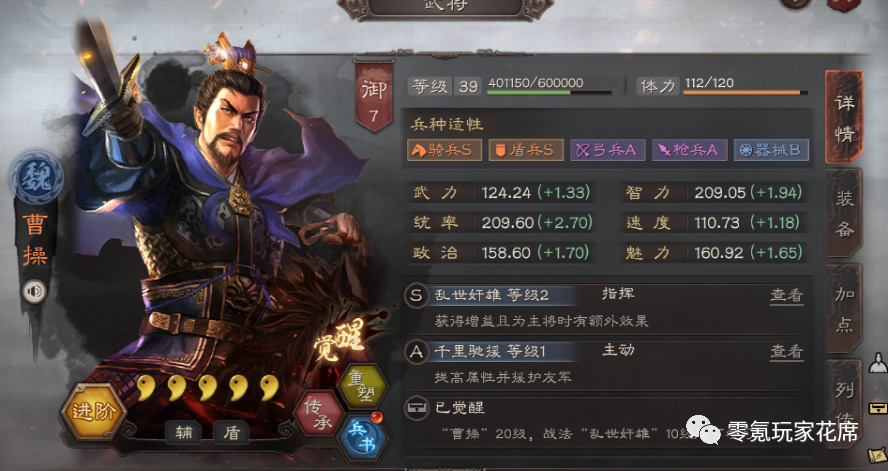Image resolution: width=888 pixels, height=471 pixels.
Task: Tap the 进阶 hexagon button
Action: tap(94, 412)
